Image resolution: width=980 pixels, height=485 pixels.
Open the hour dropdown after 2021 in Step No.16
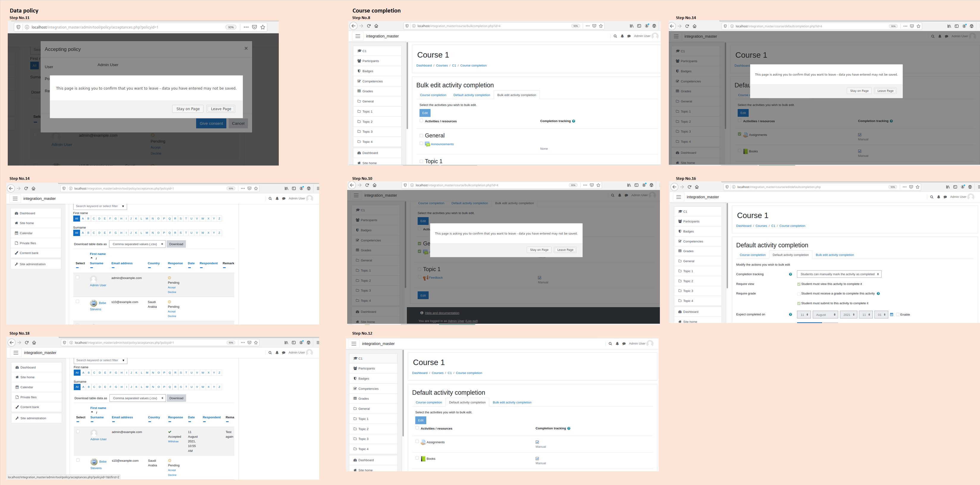coord(865,315)
